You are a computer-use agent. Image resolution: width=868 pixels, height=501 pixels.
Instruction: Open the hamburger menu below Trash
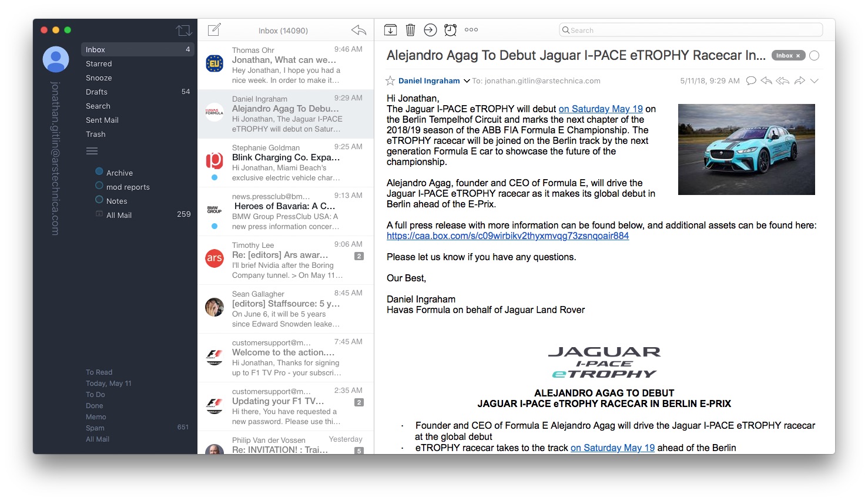(x=92, y=151)
